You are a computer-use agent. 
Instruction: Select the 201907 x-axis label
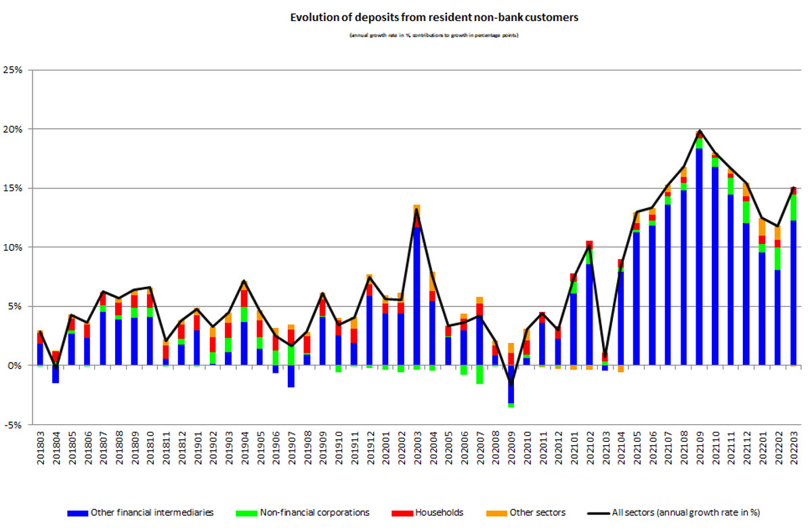[x=293, y=448]
